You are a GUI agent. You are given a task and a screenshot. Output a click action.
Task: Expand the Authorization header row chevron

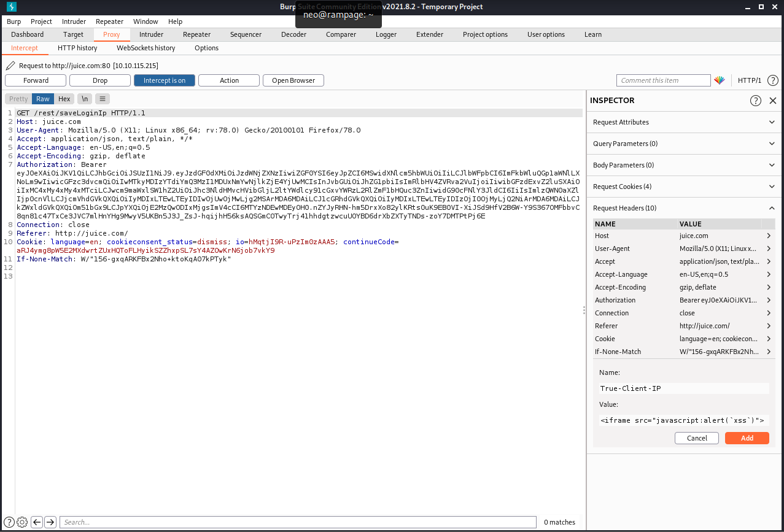pyautogui.click(x=769, y=300)
